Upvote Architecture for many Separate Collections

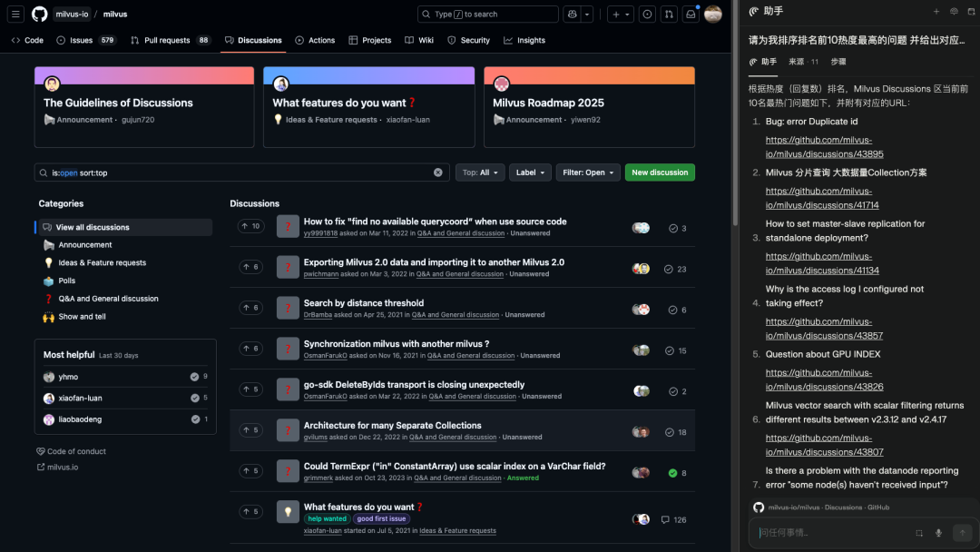click(250, 430)
